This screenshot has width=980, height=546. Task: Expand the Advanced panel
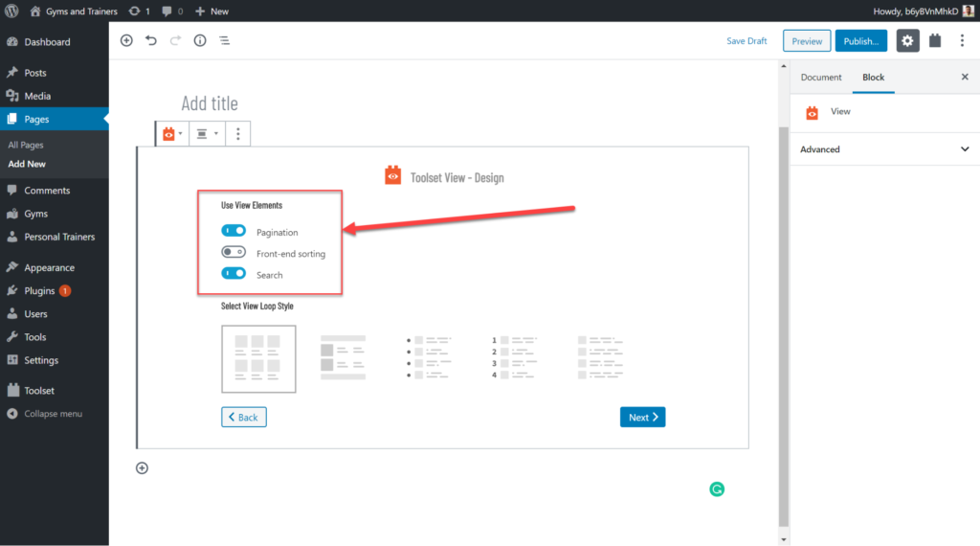point(885,149)
